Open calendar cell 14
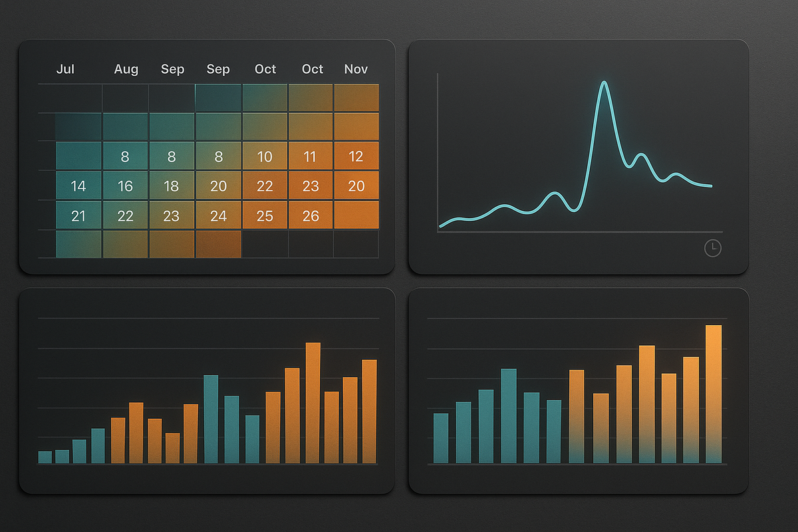798x532 pixels. (78, 186)
